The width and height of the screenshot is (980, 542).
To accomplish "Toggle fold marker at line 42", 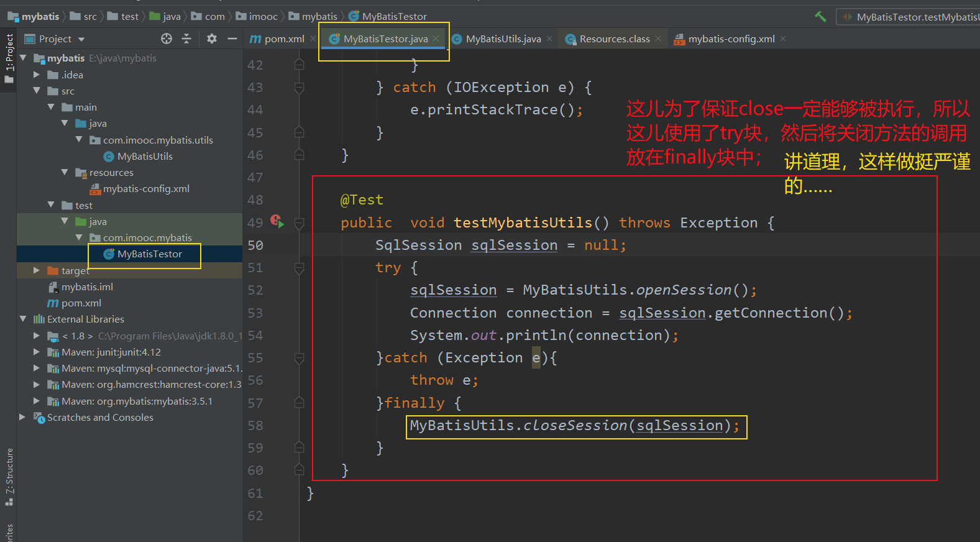I will pyautogui.click(x=300, y=65).
